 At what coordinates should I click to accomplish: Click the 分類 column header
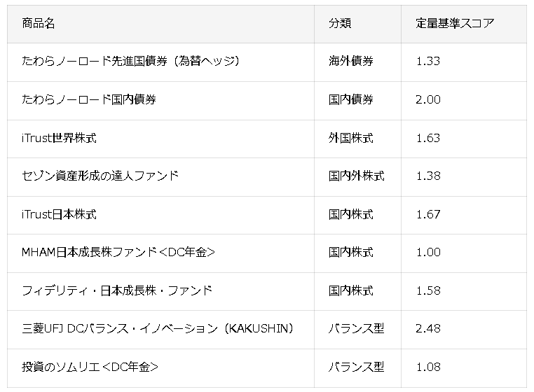point(340,23)
